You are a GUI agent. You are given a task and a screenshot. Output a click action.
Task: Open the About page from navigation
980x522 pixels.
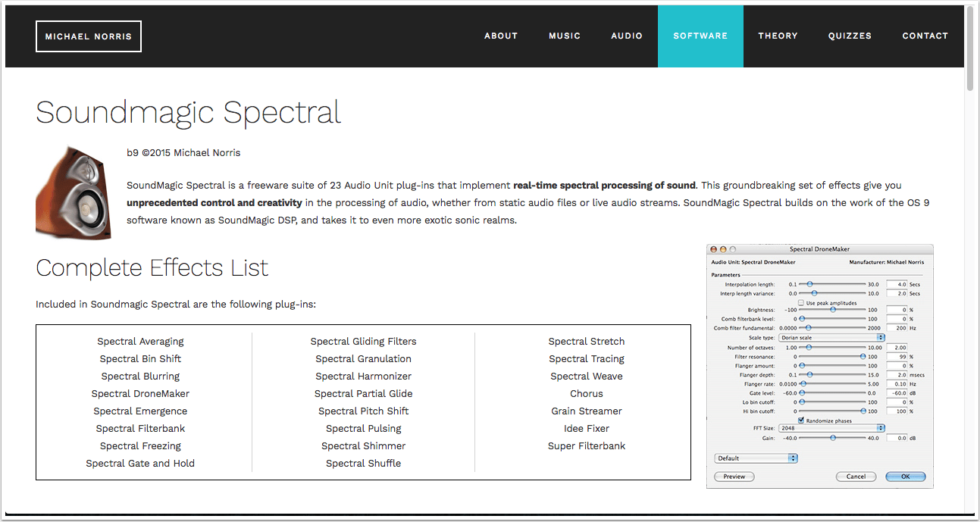click(x=501, y=36)
